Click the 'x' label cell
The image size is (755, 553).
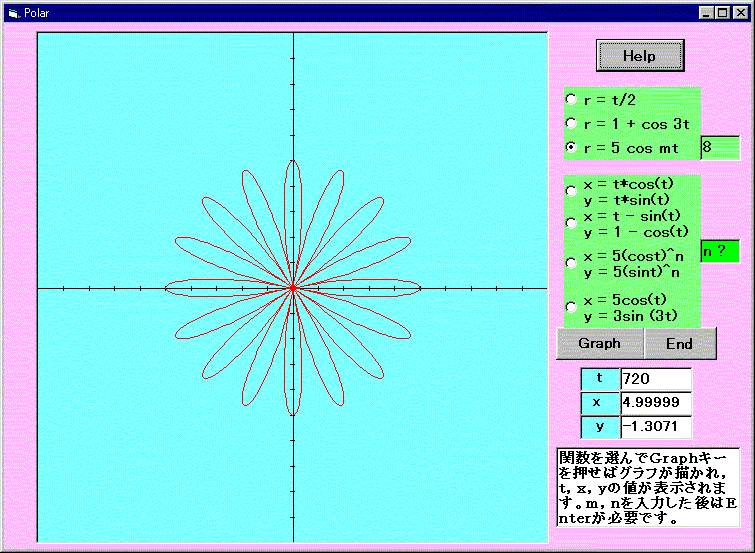click(600, 403)
